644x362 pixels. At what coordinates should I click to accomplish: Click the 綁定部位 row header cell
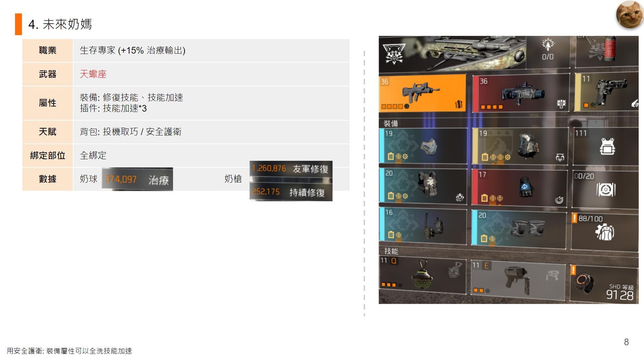[x=48, y=156]
